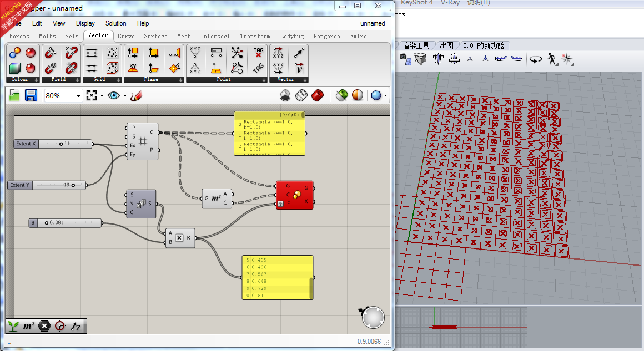This screenshot has height=351, width=644.
Task: Select the Populate 3D dotted-box icon
Action: [112, 68]
